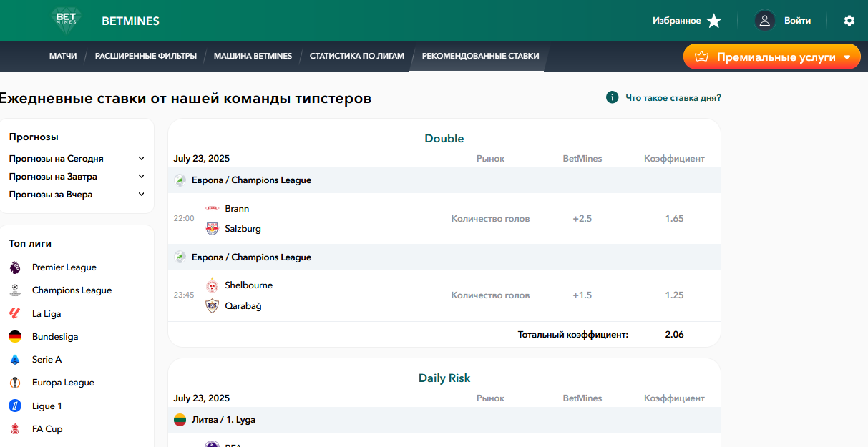
Task: Click the 'Литва / 1. Lyga' league header
Action: coord(444,420)
